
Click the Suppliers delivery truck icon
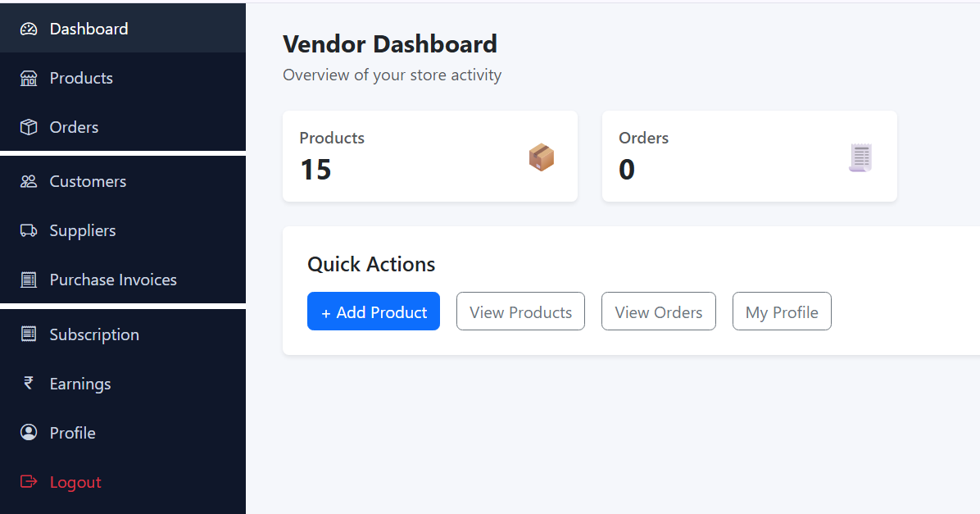coord(29,230)
